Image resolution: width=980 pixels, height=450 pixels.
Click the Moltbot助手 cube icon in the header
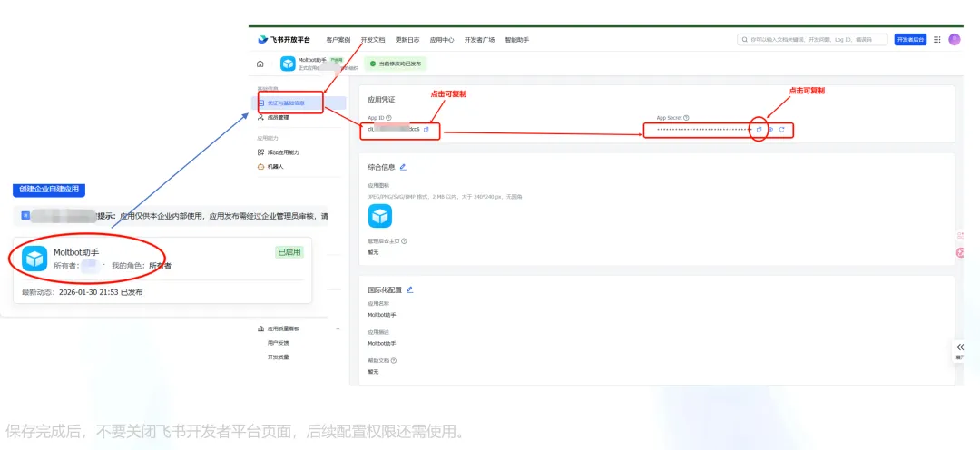click(288, 64)
